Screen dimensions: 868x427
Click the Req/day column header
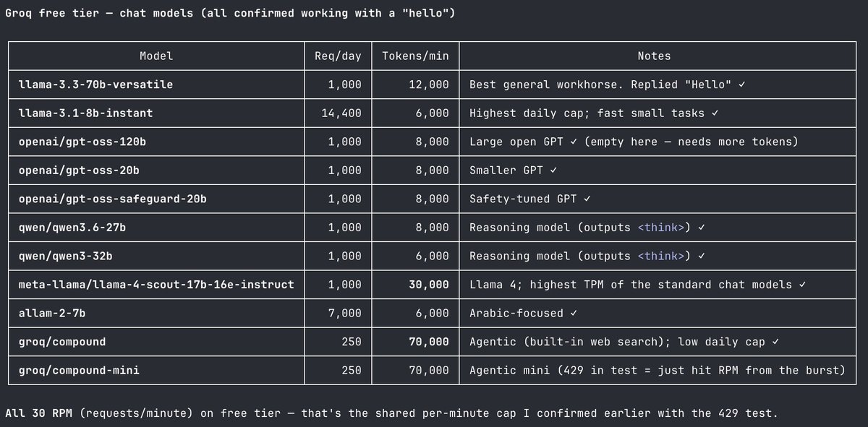338,56
